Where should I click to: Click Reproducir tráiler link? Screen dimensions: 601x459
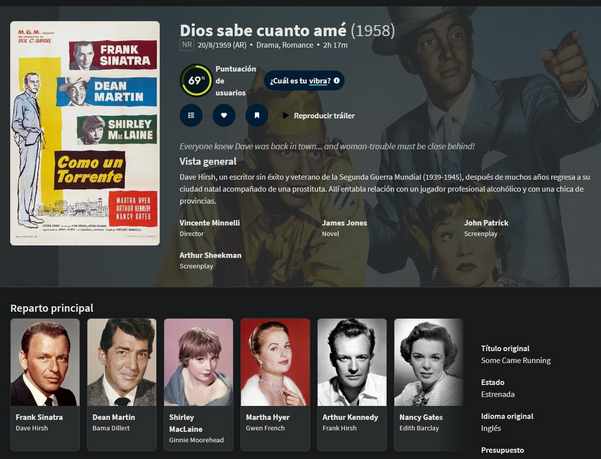click(x=324, y=116)
